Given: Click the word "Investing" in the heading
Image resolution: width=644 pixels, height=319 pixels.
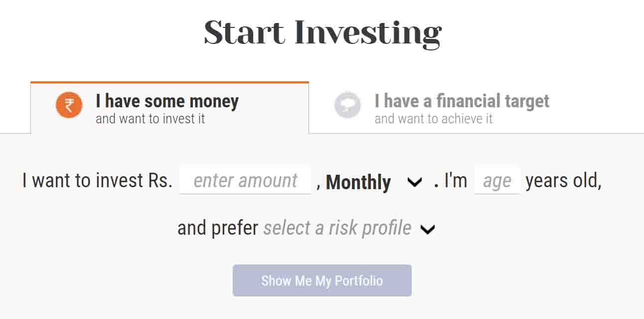Looking at the screenshot, I should pos(368,34).
